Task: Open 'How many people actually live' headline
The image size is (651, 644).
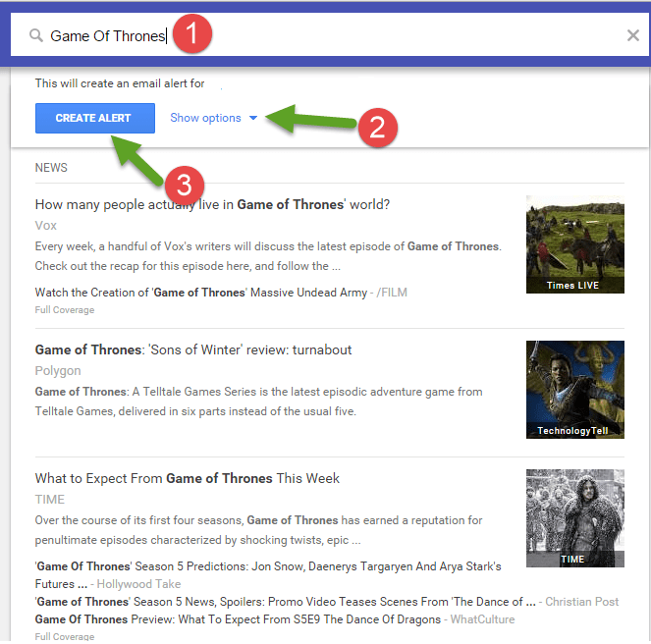Action: pyautogui.click(x=212, y=204)
